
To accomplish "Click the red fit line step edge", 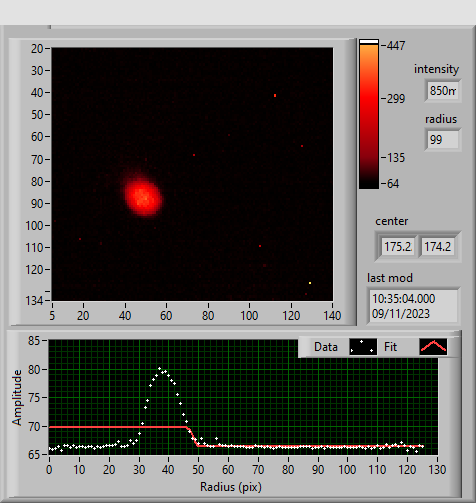I will click(x=192, y=436).
